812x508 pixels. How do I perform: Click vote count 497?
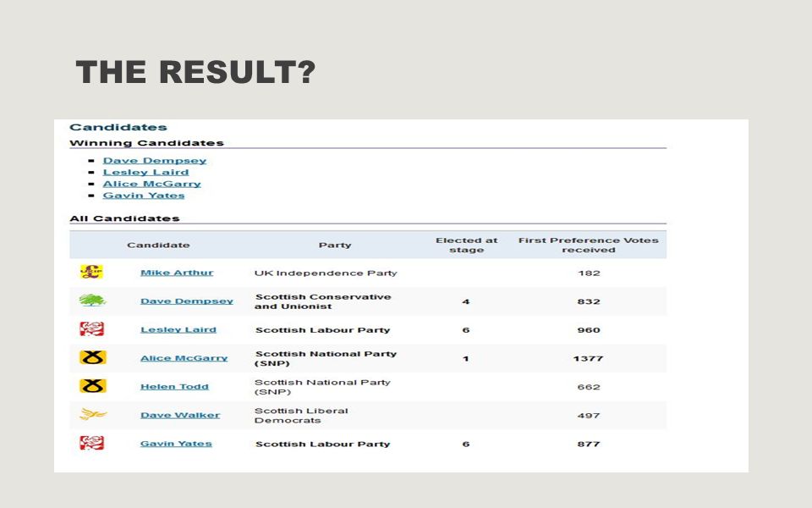589,416
